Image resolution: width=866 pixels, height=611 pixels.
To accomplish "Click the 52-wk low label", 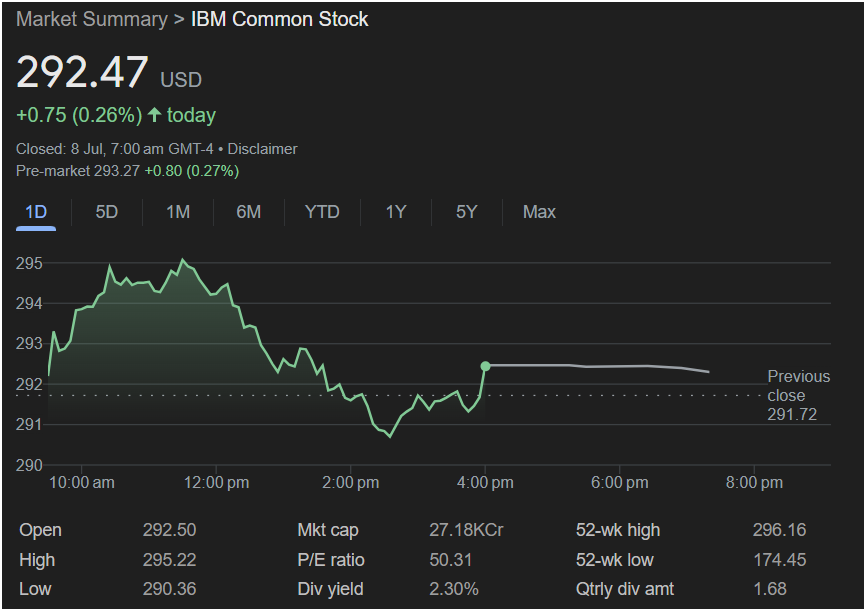I will click(615, 560).
